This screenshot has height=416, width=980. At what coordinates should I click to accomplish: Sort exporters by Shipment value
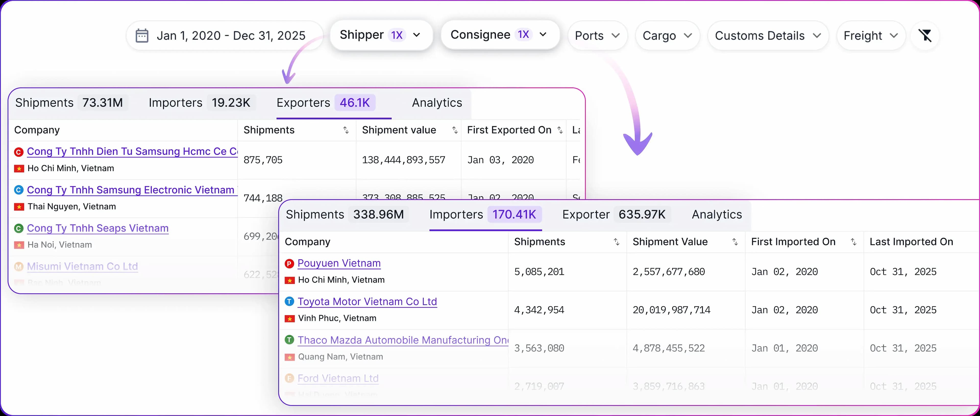[x=455, y=130]
